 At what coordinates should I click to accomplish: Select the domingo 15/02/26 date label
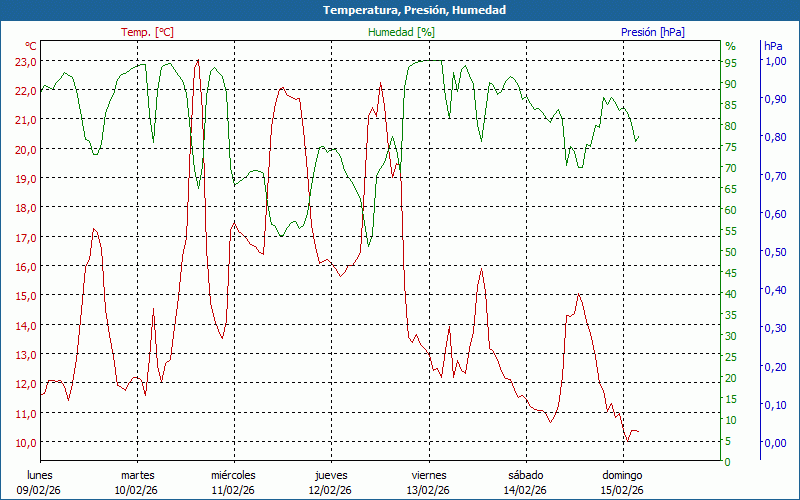(622, 482)
